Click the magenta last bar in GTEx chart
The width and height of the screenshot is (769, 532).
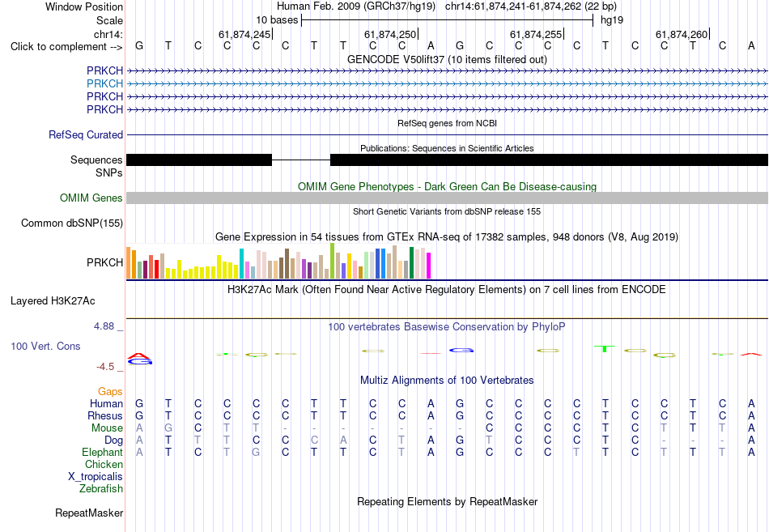[429, 266]
